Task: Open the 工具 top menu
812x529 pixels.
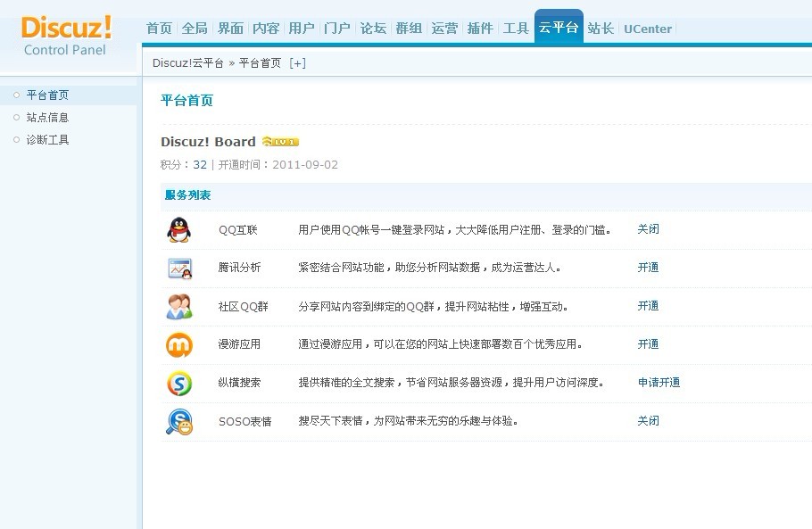Action: tap(517, 28)
